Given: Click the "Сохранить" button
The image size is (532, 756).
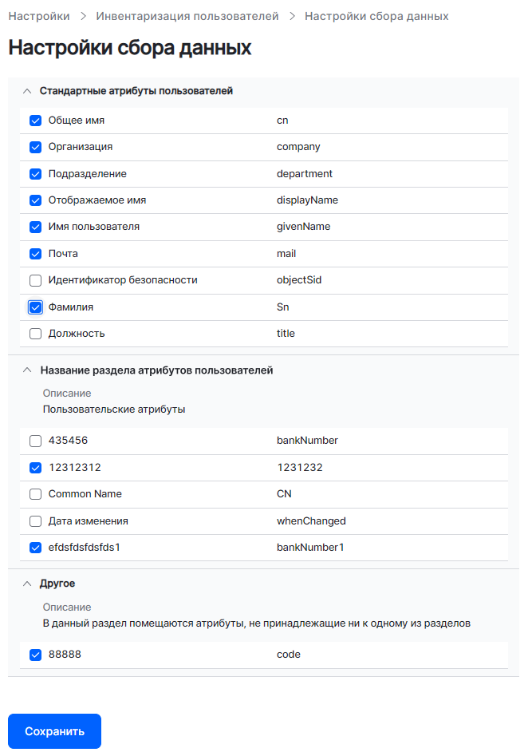Looking at the screenshot, I should click(x=54, y=731).
